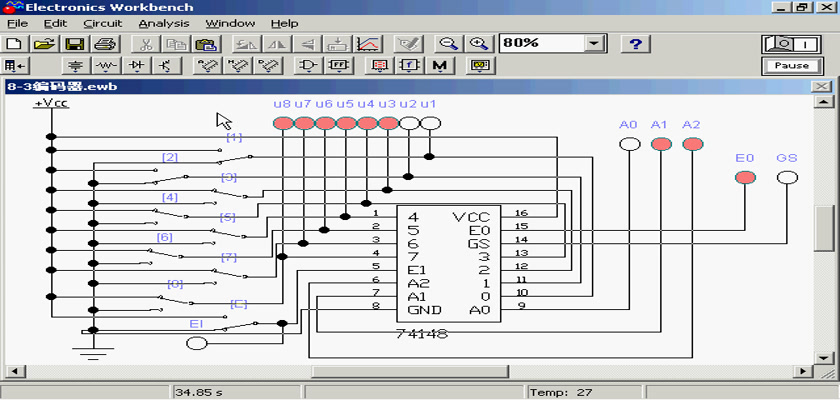Screen dimensions: 840x400
Task: Open the Circuit menu
Action: pyautogui.click(x=103, y=24)
